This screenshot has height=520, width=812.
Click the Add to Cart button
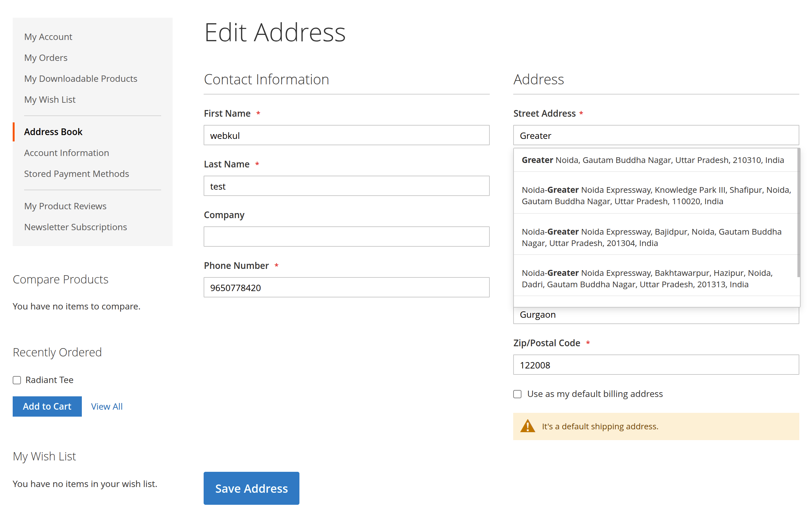(x=47, y=406)
